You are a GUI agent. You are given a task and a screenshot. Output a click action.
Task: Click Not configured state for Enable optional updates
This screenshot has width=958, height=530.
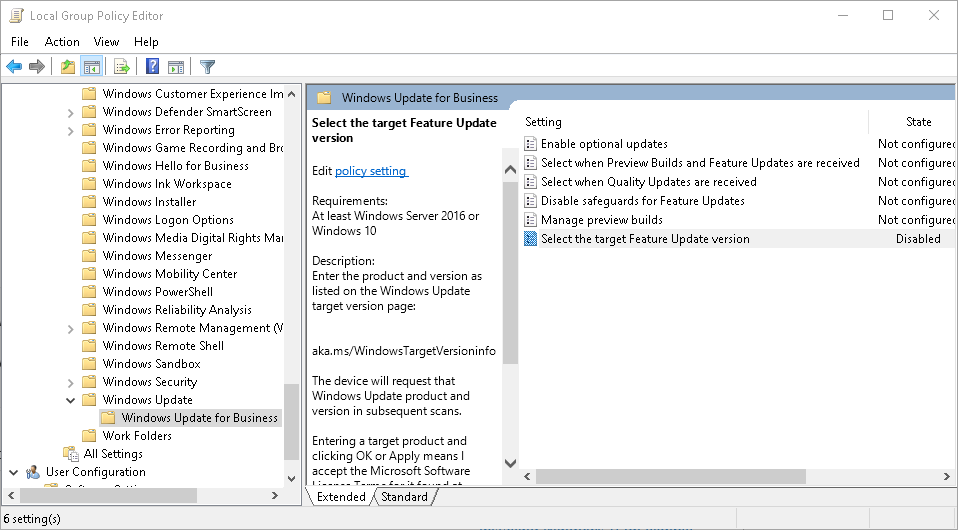[x=916, y=144]
